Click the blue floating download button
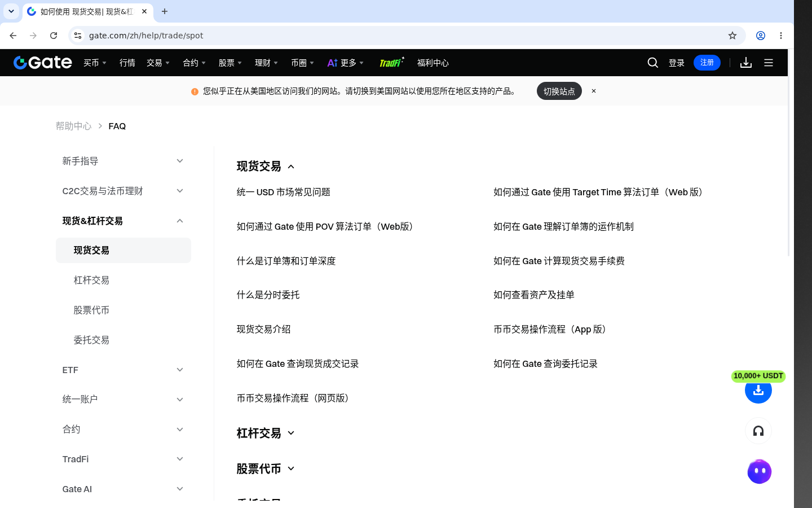The height and width of the screenshot is (508, 812). [x=758, y=390]
